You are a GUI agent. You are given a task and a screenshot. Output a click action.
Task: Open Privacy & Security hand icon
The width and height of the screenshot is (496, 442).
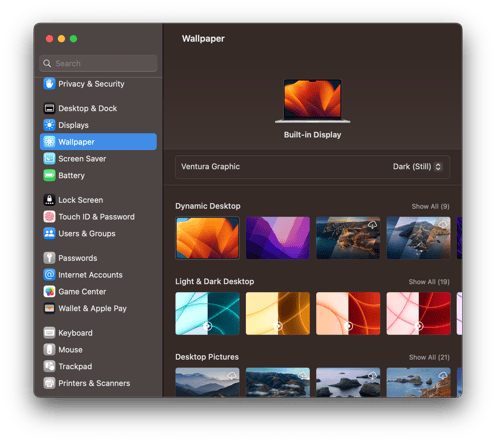[x=49, y=84]
